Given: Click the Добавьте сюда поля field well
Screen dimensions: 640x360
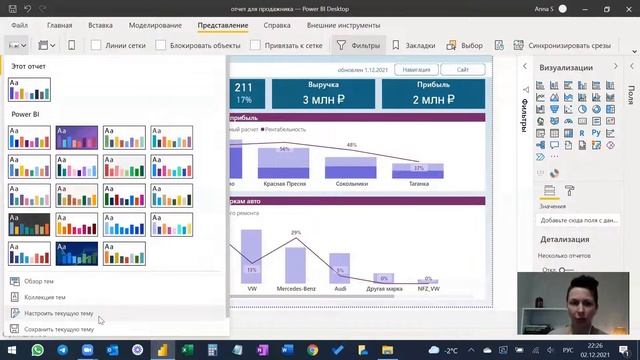Looking at the screenshot, I should click(x=578, y=220).
